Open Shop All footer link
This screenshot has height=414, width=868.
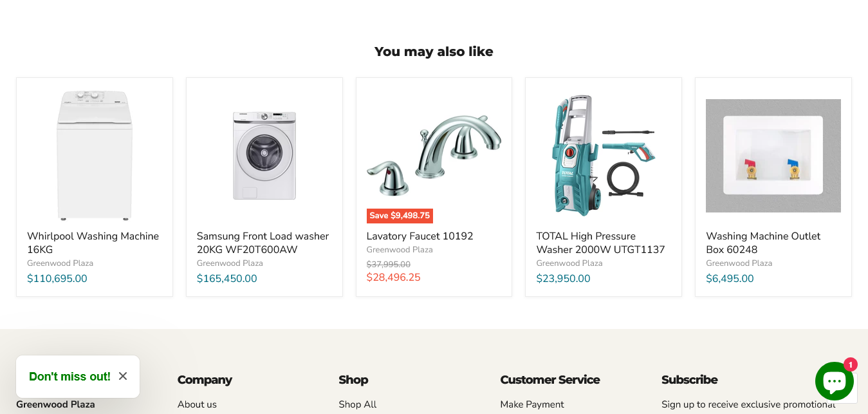[x=357, y=404]
